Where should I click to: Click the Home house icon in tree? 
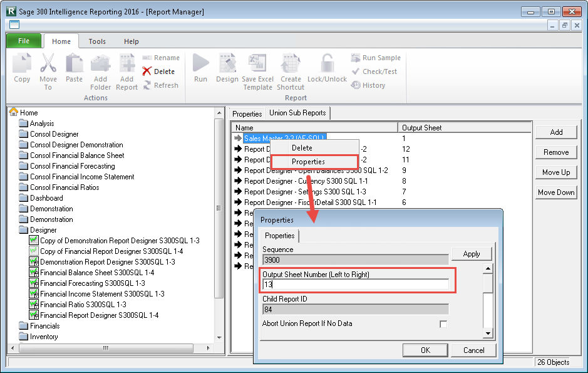coord(14,112)
